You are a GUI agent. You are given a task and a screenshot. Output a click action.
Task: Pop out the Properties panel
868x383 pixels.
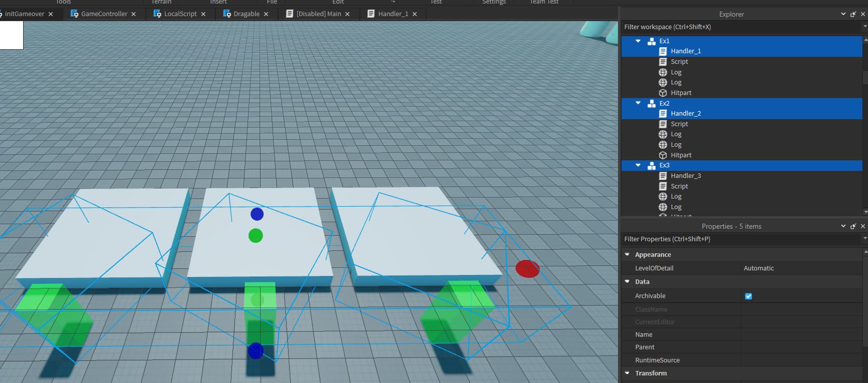pyautogui.click(x=853, y=226)
